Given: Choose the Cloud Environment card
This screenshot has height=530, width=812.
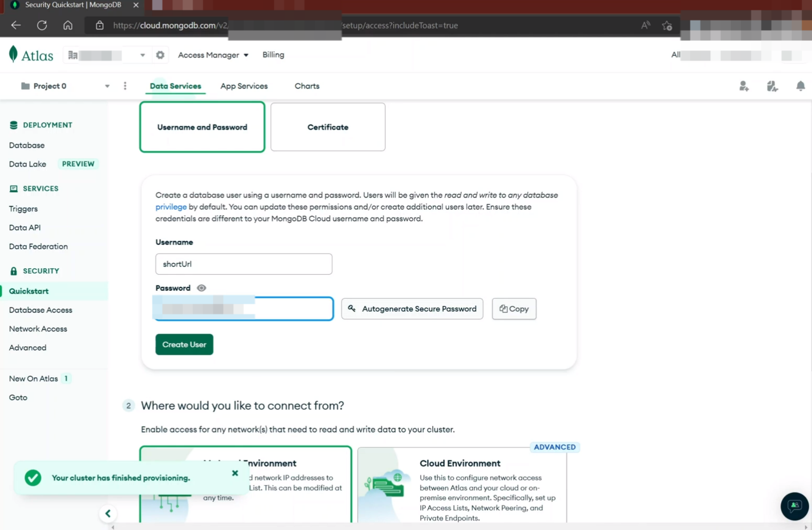Looking at the screenshot, I should point(462,485).
